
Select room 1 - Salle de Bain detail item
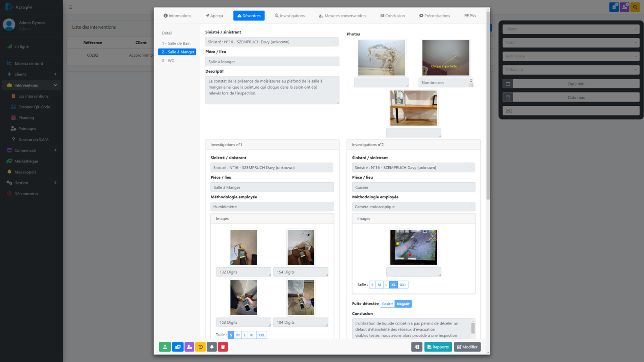click(x=176, y=43)
